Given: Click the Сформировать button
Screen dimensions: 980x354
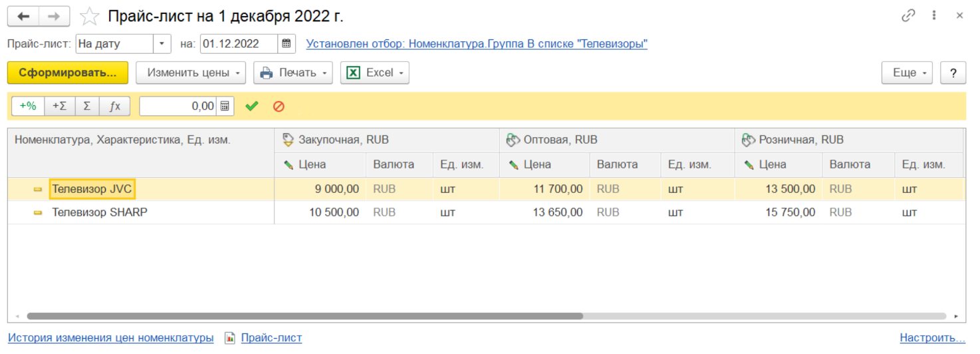Looking at the screenshot, I should pos(67,73).
